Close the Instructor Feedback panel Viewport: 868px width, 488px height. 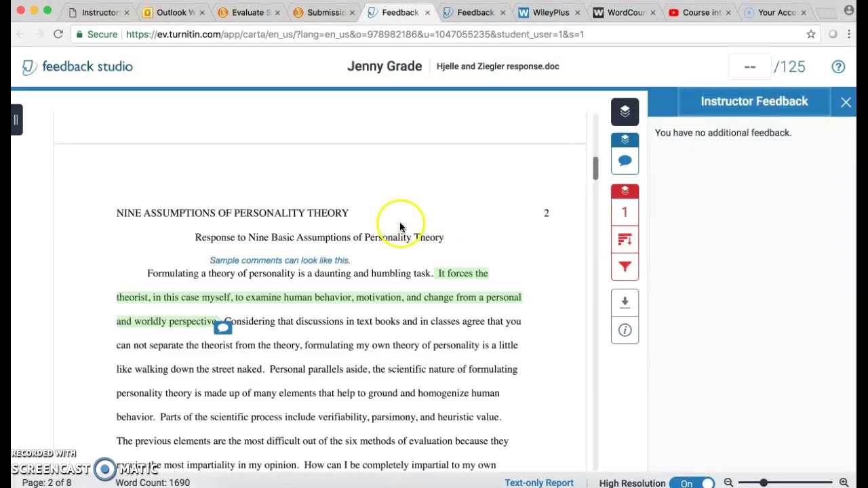coord(846,102)
